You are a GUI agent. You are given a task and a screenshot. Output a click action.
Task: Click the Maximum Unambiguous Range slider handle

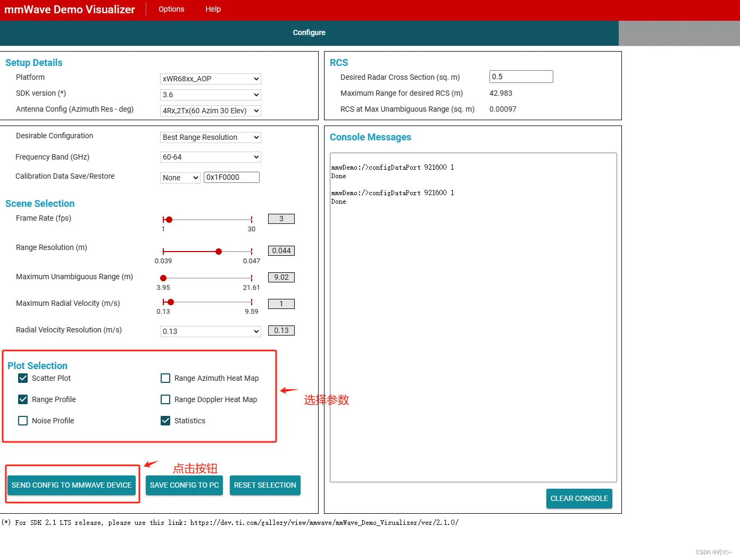tap(163, 278)
